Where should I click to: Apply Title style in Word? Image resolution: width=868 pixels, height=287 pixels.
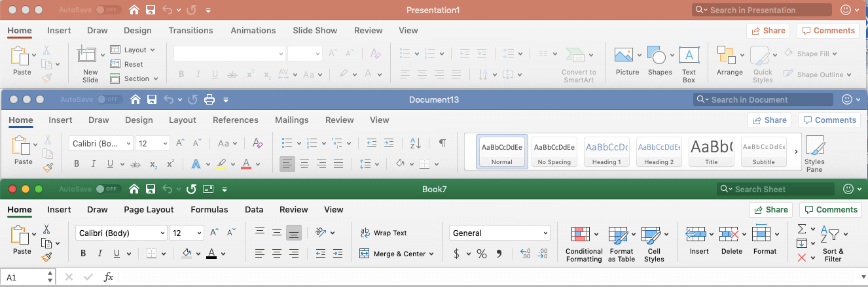tap(711, 152)
